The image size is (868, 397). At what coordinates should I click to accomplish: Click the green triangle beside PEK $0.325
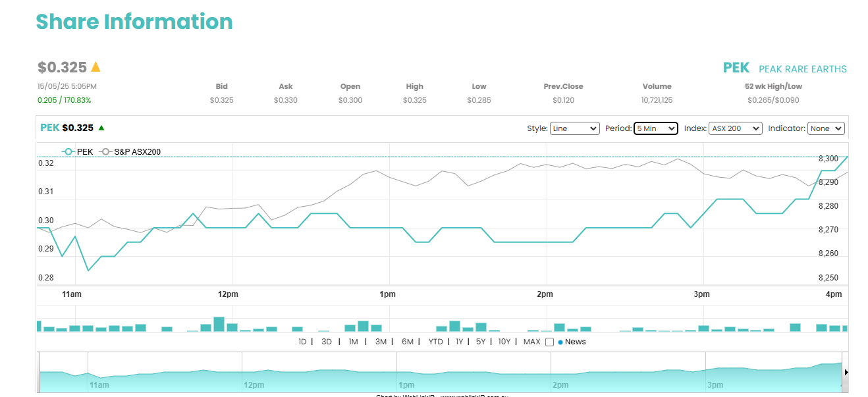pos(101,128)
